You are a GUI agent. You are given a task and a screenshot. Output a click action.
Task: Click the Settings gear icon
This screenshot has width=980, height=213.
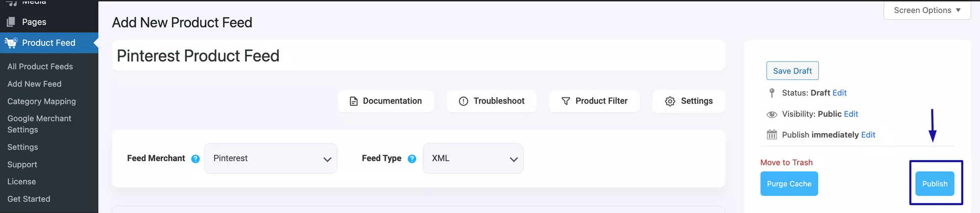[670, 101]
